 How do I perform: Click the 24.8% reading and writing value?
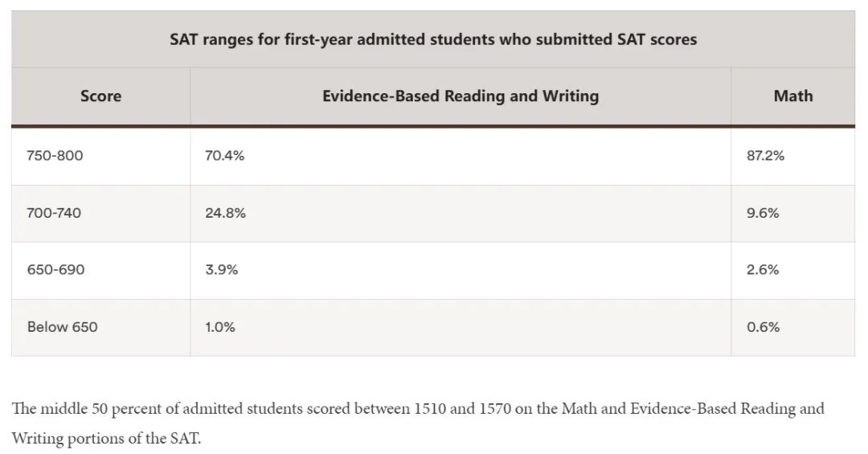click(225, 213)
